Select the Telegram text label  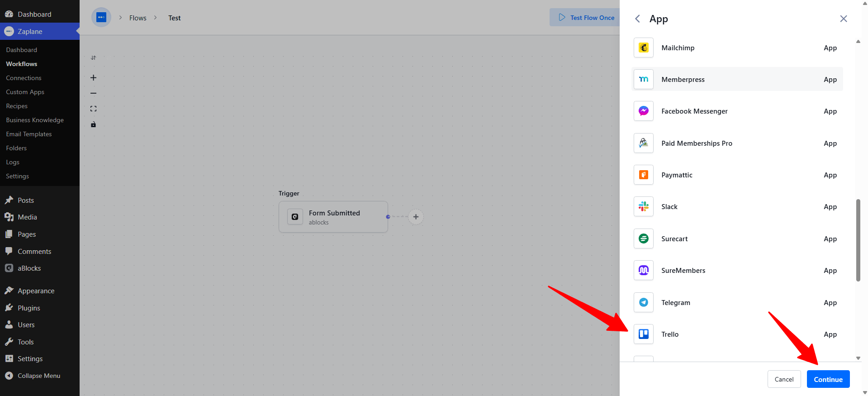pos(676,303)
